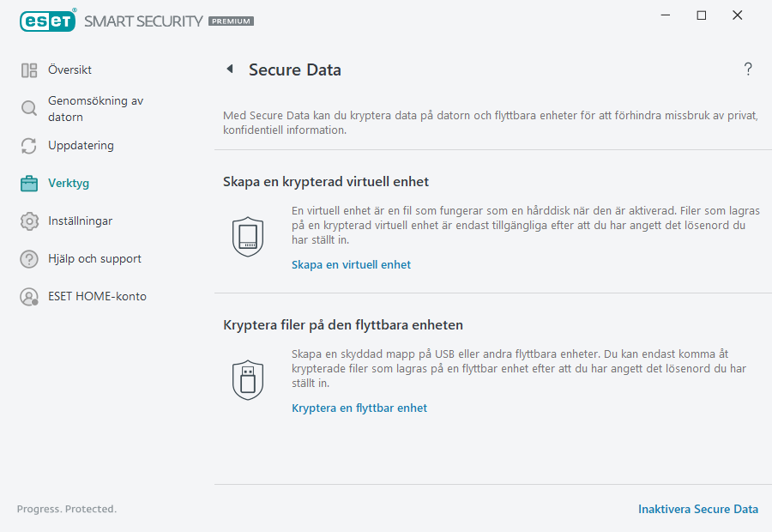Viewport: 772px width, 532px height.
Task: Click the USB encryption shield icon
Action: (248, 379)
